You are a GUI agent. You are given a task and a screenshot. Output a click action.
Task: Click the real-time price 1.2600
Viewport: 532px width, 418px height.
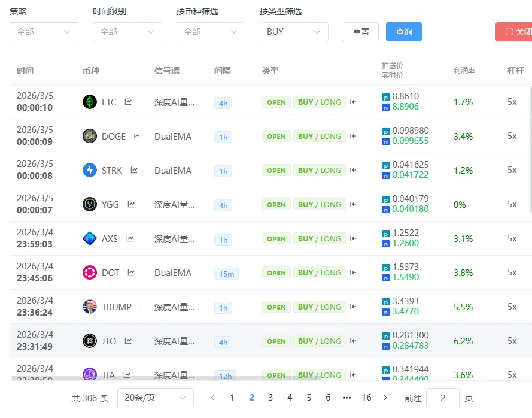(406, 243)
